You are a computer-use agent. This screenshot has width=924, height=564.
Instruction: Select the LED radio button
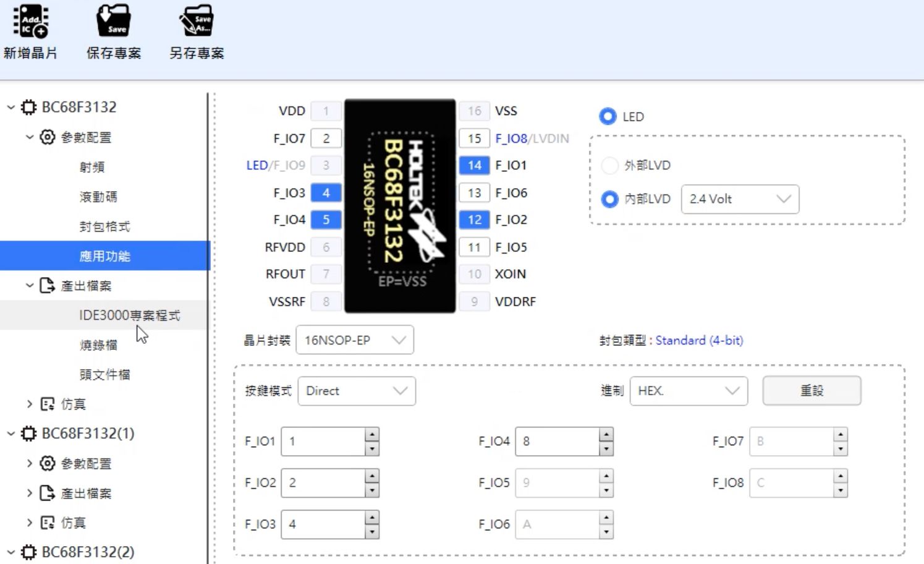click(608, 116)
